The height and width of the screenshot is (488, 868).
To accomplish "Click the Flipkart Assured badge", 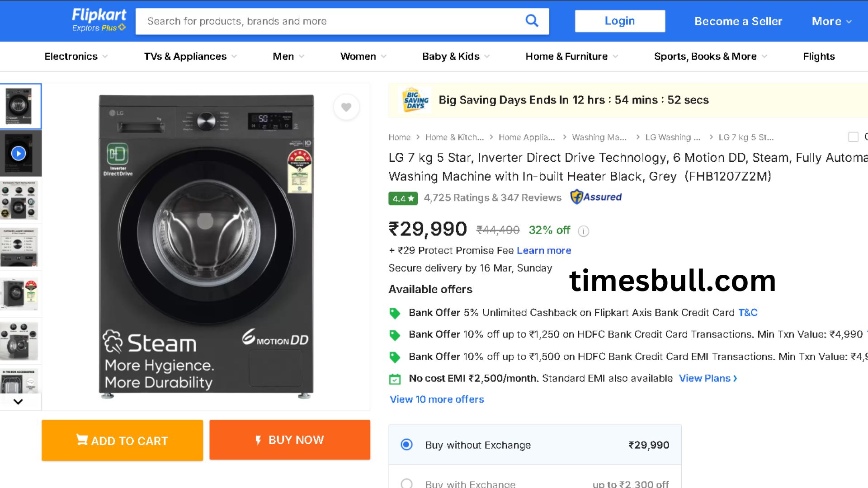I will coord(596,197).
